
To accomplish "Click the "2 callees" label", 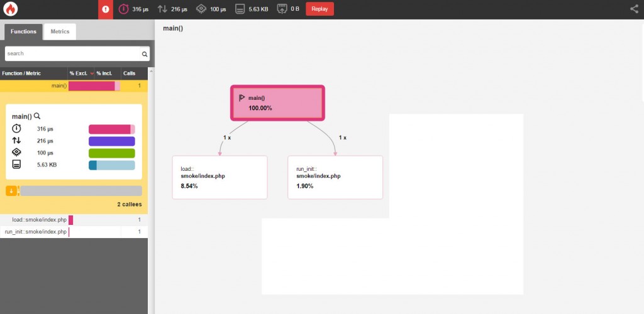I will pos(130,204).
